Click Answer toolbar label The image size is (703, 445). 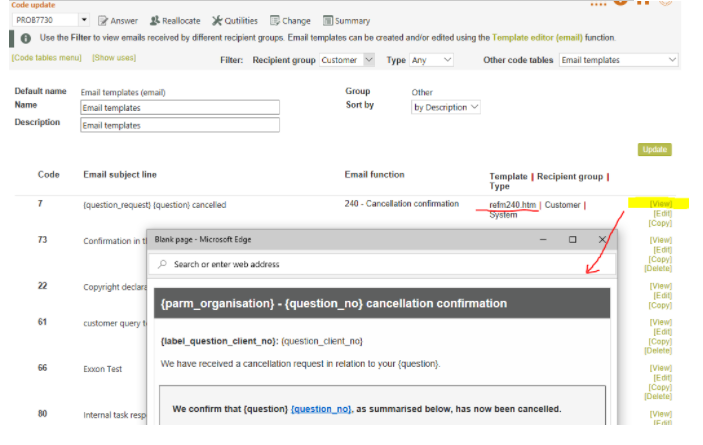tap(124, 21)
